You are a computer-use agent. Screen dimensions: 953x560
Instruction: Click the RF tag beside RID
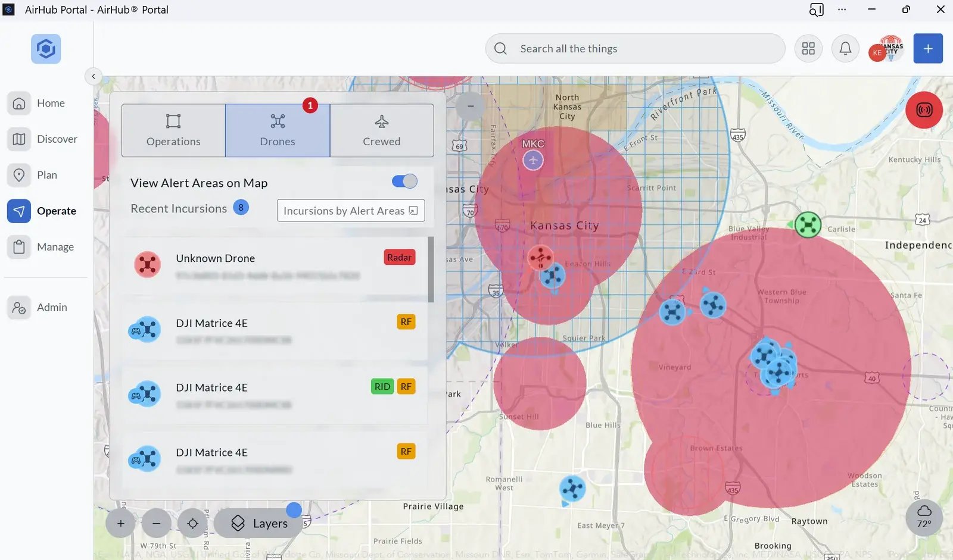(406, 387)
